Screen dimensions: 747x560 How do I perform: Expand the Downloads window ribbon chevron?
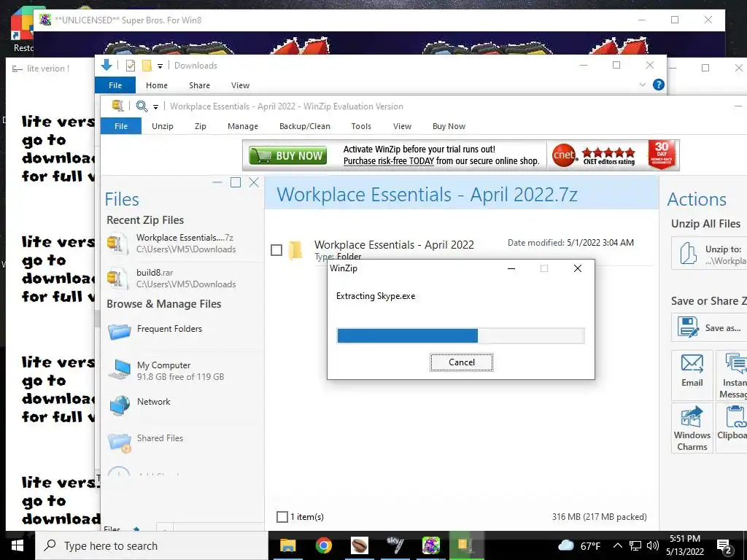pos(642,85)
